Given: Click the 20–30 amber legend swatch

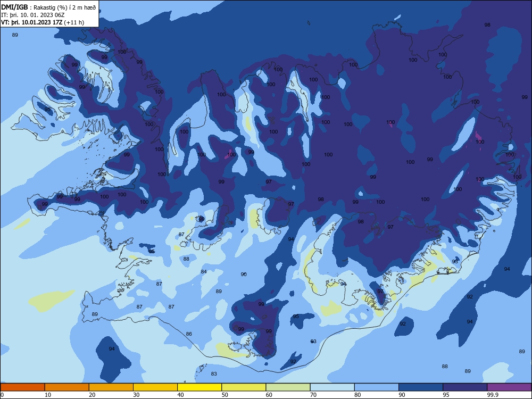Looking at the screenshot, I should coord(111,387).
